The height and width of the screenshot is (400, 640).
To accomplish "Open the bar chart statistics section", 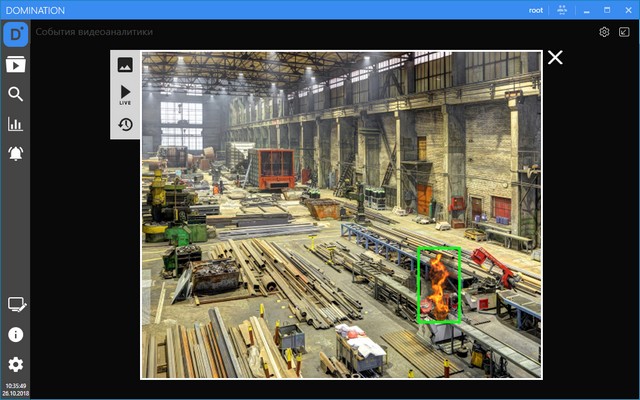I will 15,124.
